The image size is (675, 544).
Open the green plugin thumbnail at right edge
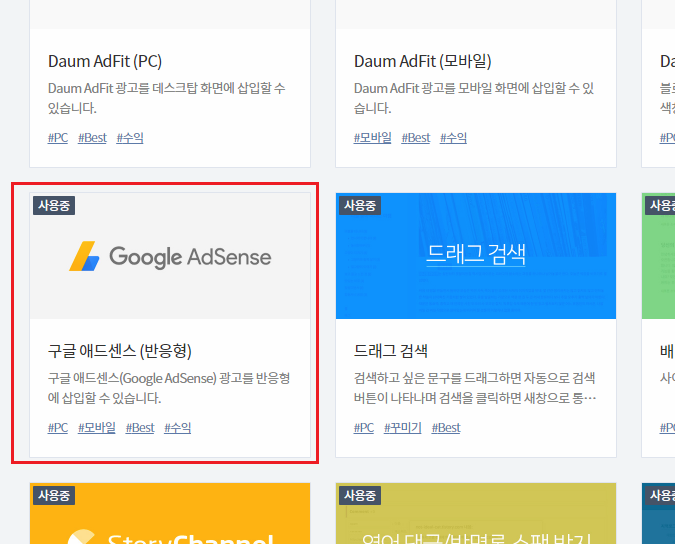(659, 256)
